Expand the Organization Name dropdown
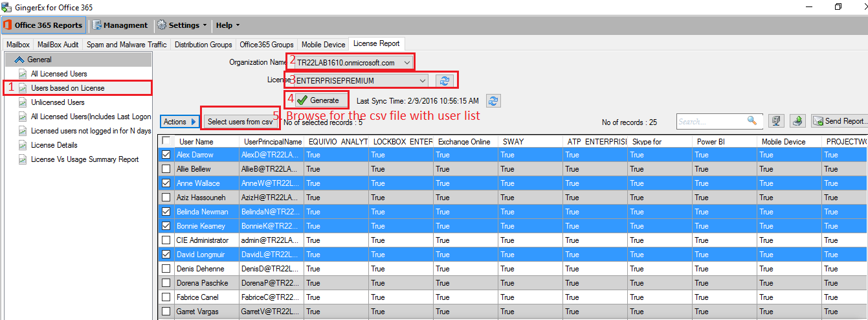868x320 pixels. coord(406,63)
